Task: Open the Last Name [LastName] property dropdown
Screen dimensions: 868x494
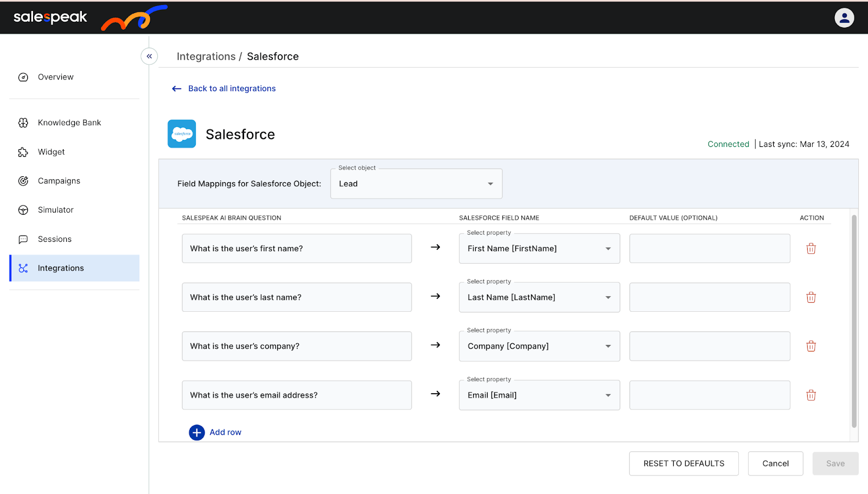Action: [539, 297]
